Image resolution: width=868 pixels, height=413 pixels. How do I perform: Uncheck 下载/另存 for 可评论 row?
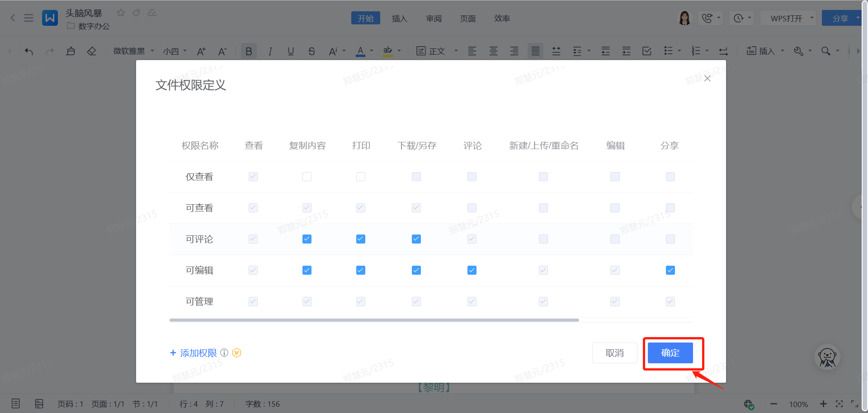[x=416, y=239]
